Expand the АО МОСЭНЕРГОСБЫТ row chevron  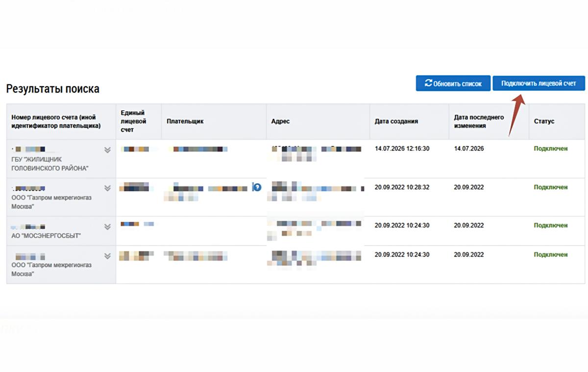108,226
